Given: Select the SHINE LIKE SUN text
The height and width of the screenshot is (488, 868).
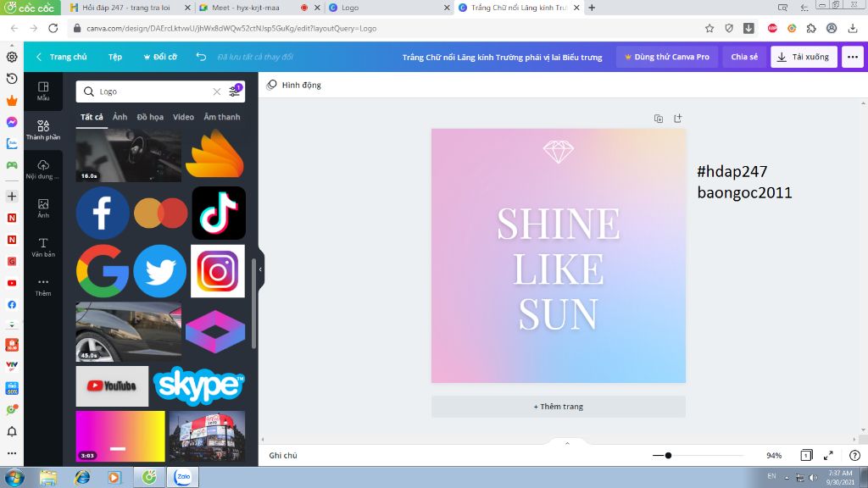Looking at the screenshot, I should pyautogui.click(x=558, y=269).
